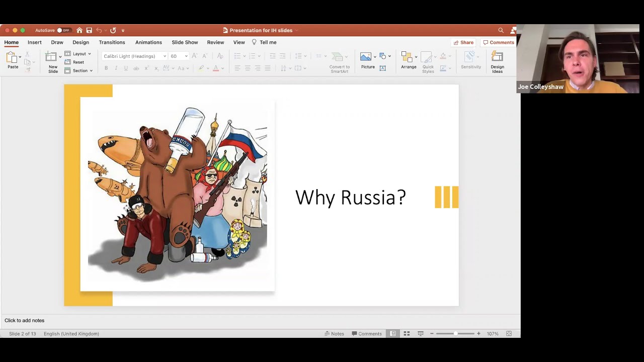Open the font name dropdown
Image resolution: width=644 pixels, height=362 pixels.
(165, 56)
